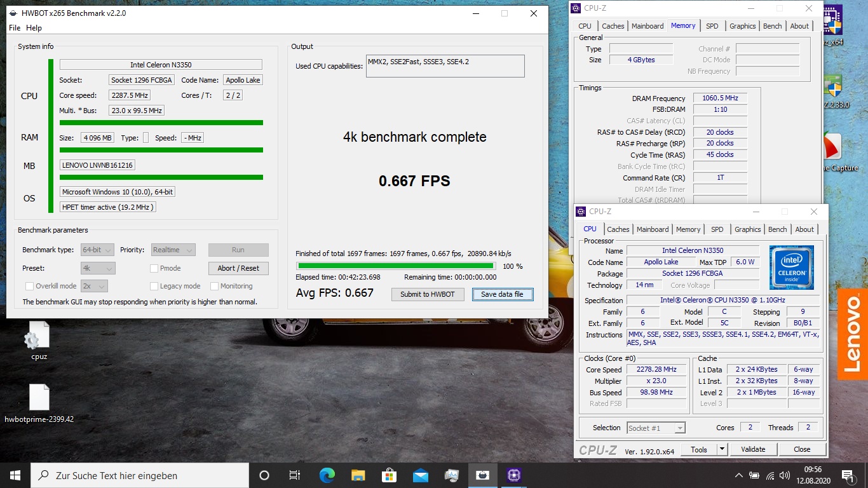Select the hwbotprime-2399.42 desktop file
The height and width of the screenshot is (488, 868).
pos(39,403)
